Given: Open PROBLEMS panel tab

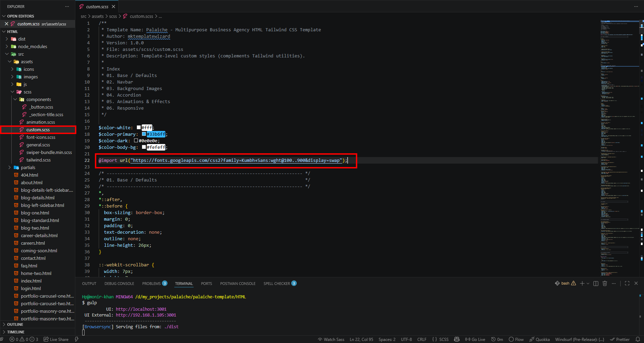Looking at the screenshot, I should pyautogui.click(x=154, y=284).
